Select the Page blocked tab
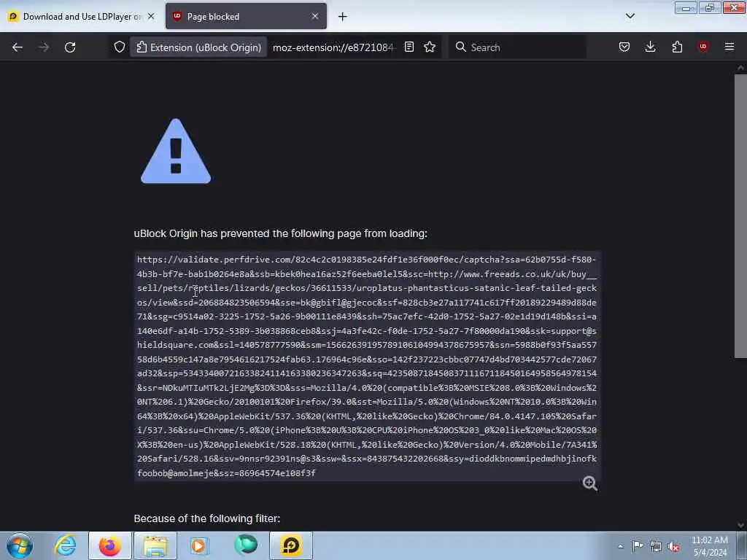The image size is (747, 560). 246,17
